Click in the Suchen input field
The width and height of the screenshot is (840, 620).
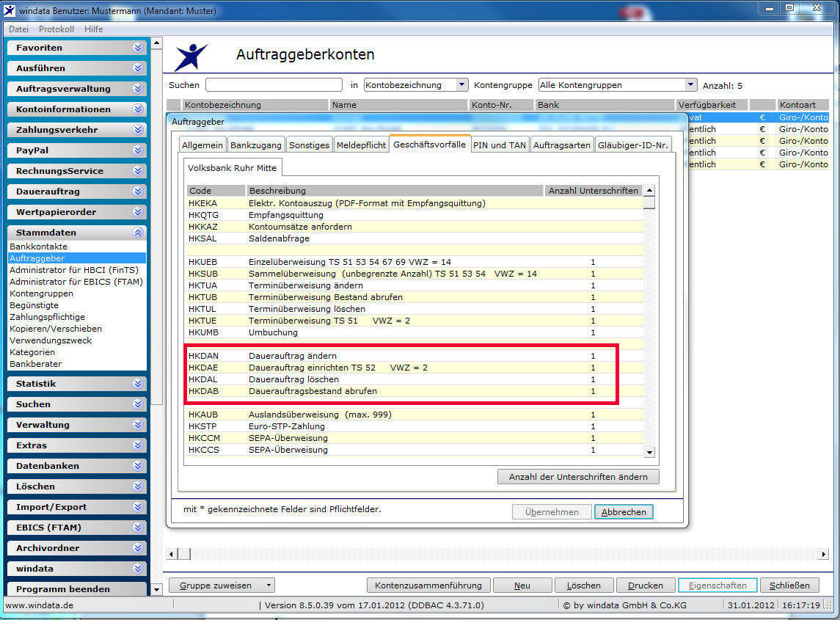point(274,84)
